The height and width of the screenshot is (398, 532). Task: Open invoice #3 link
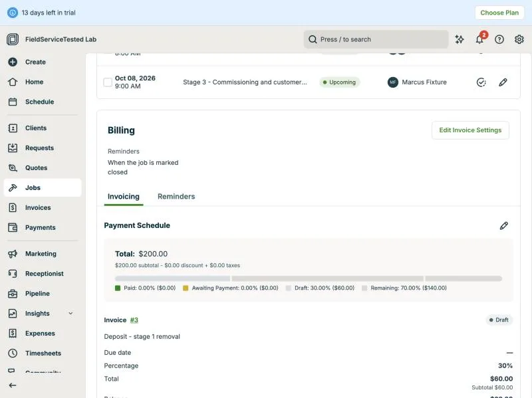point(134,320)
